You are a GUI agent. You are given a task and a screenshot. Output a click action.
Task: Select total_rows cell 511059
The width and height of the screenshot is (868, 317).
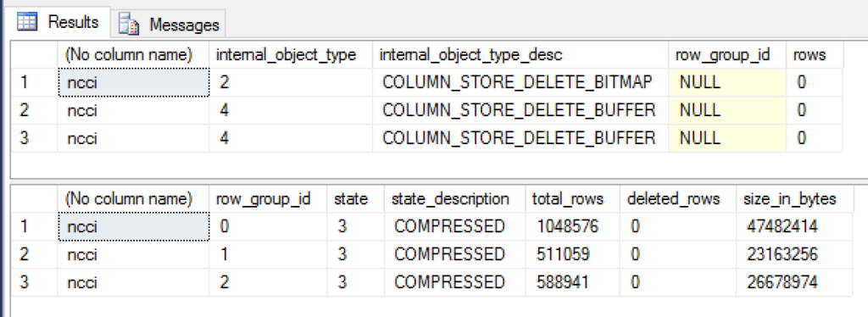(572, 254)
